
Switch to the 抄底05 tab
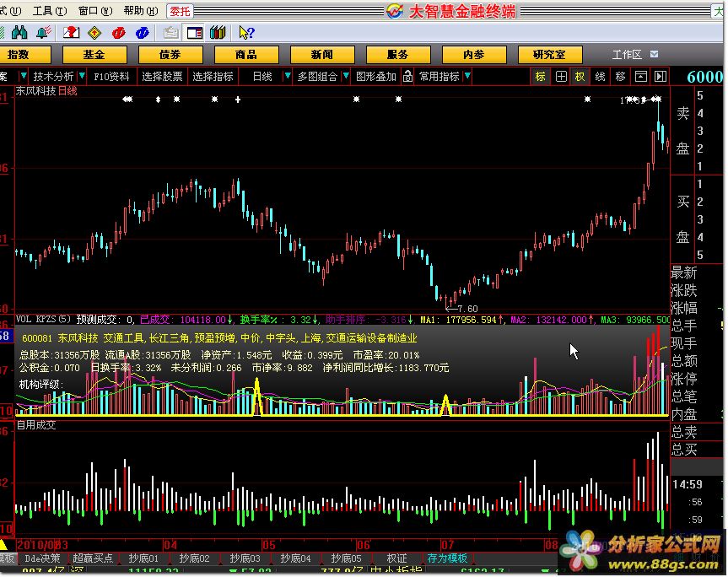[346, 558]
